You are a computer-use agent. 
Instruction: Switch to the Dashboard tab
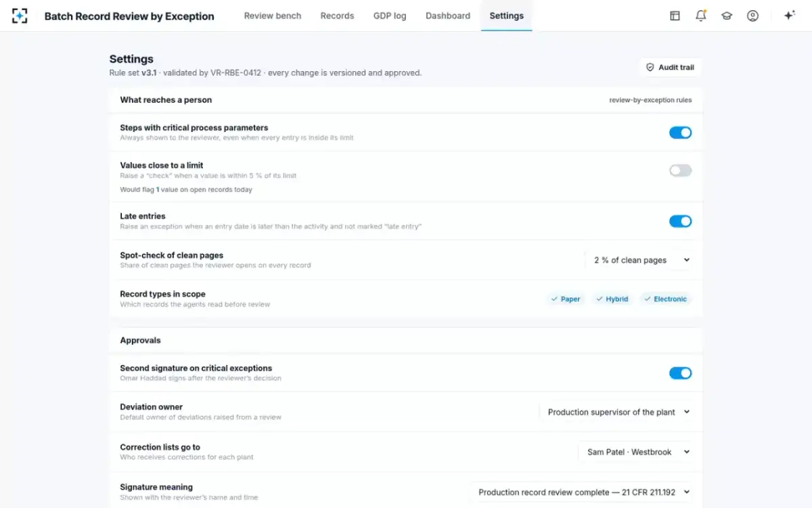(x=448, y=16)
